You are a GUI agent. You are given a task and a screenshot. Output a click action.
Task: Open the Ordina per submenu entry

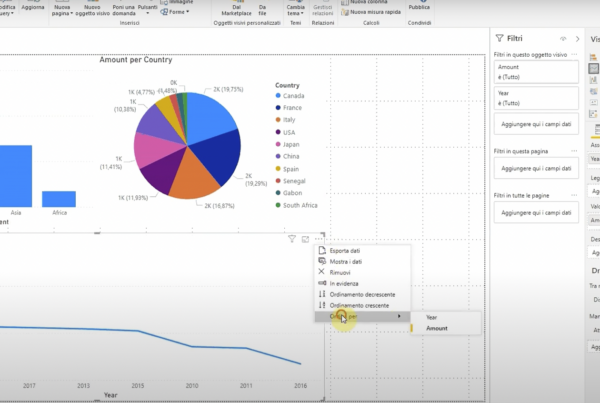click(362, 317)
